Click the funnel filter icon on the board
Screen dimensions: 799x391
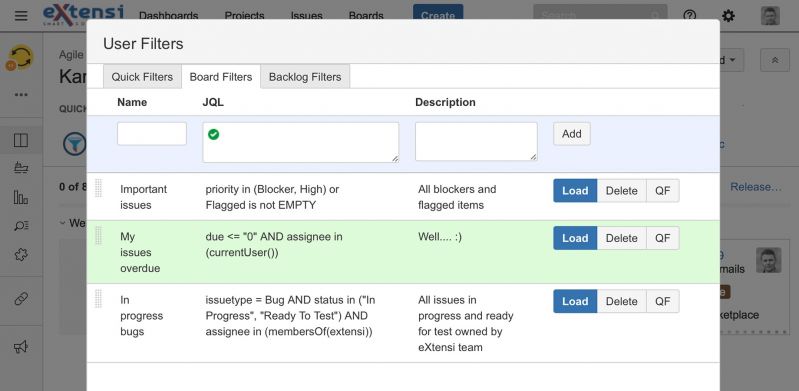(x=74, y=144)
